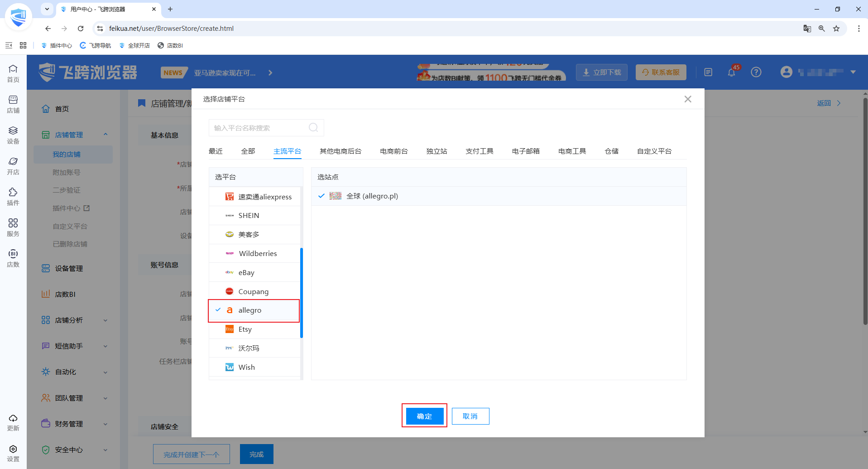Click the platform name search field
The image size is (868, 469).
tap(266, 128)
